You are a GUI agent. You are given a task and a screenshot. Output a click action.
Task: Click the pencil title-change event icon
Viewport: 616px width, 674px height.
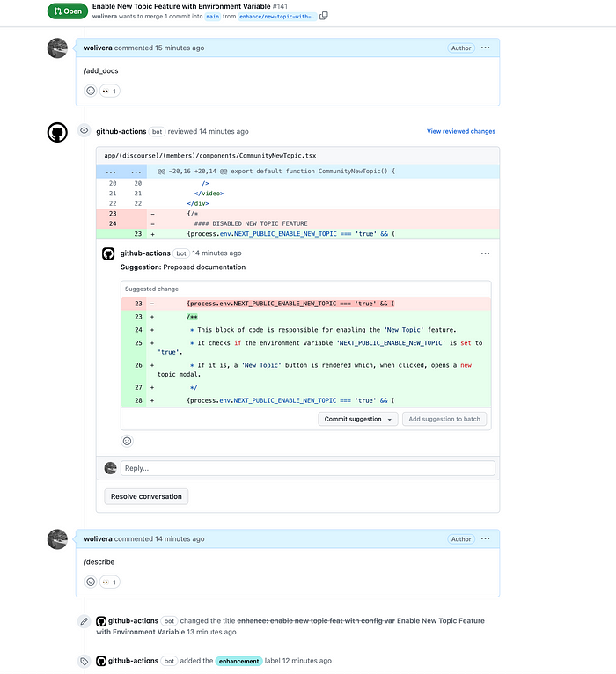pos(84,621)
